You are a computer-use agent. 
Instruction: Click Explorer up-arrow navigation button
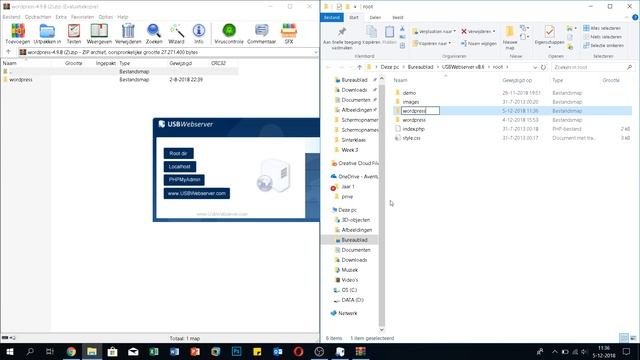click(x=359, y=67)
